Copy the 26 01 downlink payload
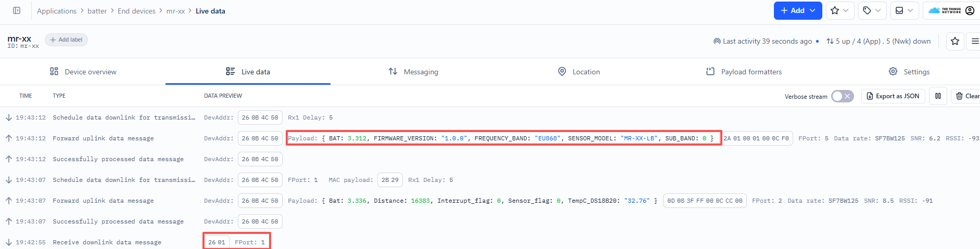Screen dimensions: 980x249 pos(217,242)
